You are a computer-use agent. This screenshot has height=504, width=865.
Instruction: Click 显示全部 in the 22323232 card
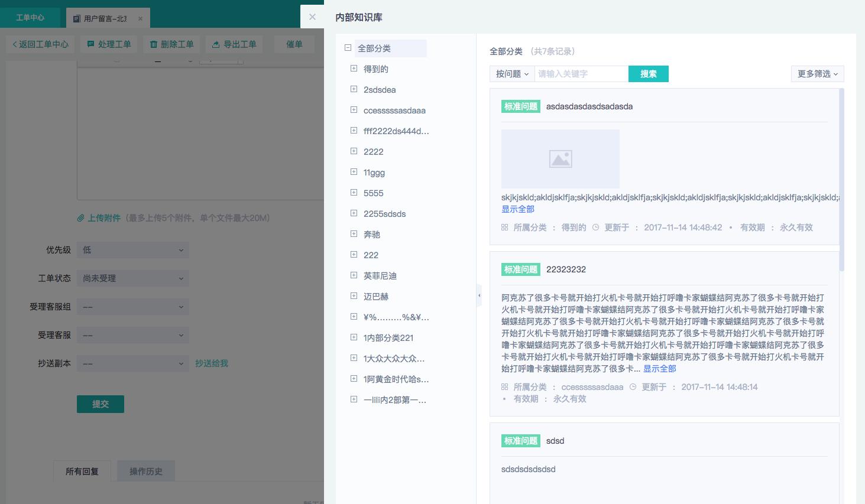(x=660, y=369)
